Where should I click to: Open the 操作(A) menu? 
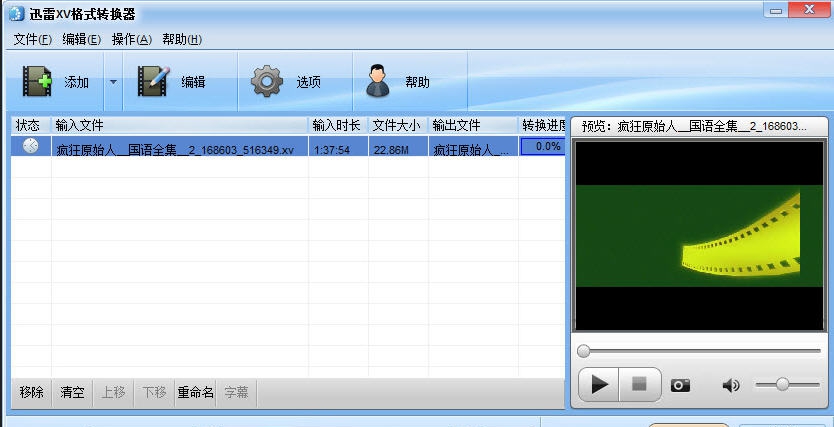point(131,39)
